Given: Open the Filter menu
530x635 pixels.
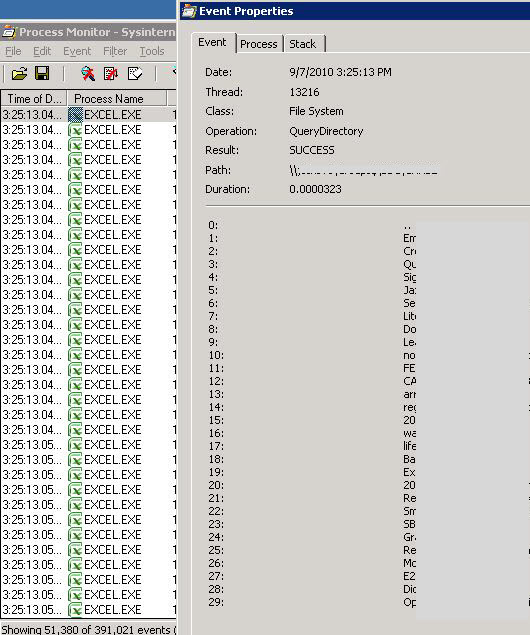Looking at the screenshot, I should tap(115, 51).
